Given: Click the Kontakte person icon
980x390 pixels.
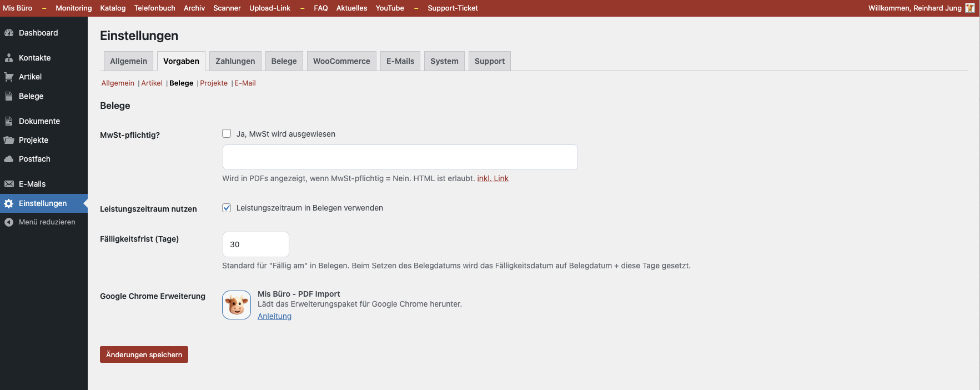Looking at the screenshot, I should click(x=9, y=58).
